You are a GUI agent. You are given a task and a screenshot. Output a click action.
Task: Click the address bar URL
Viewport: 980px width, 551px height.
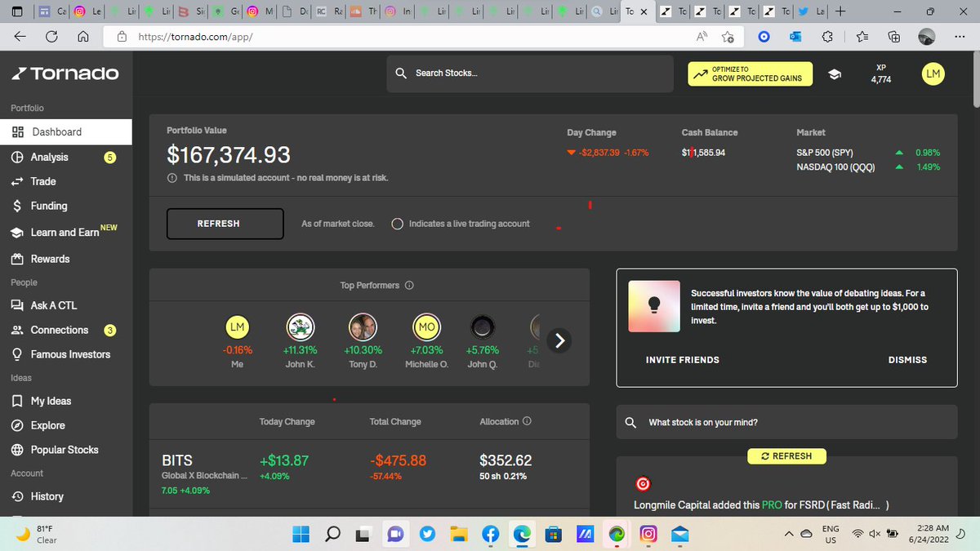(x=195, y=38)
